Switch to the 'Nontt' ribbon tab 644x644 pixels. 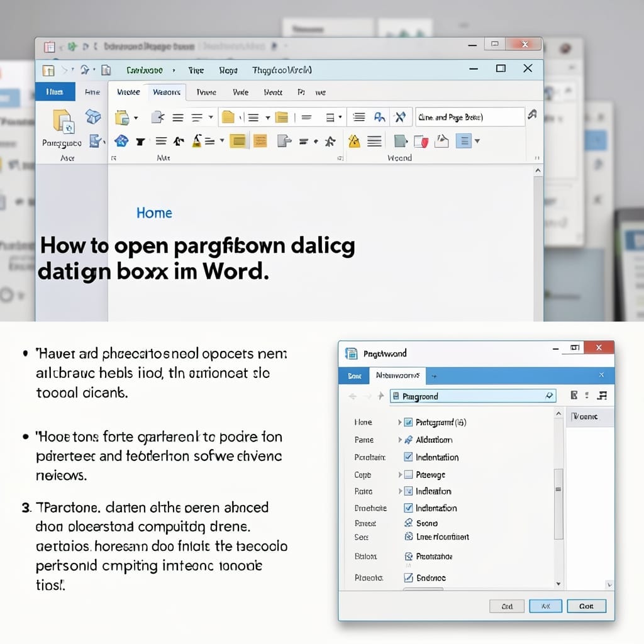[273, 92]
